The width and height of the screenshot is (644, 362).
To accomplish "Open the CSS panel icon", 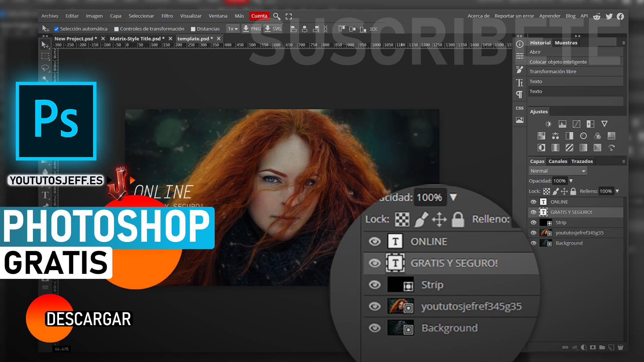I will 520,108.
